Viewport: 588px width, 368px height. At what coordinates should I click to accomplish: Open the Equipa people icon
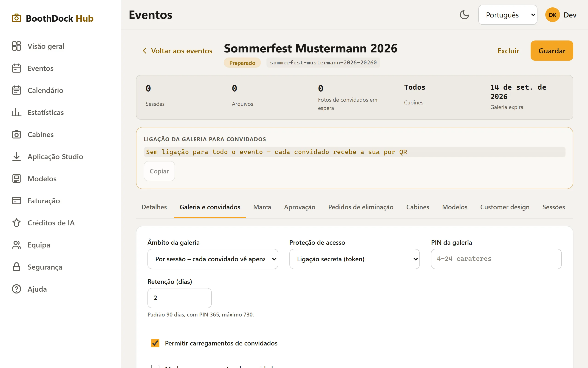click(x=16, y=245)
